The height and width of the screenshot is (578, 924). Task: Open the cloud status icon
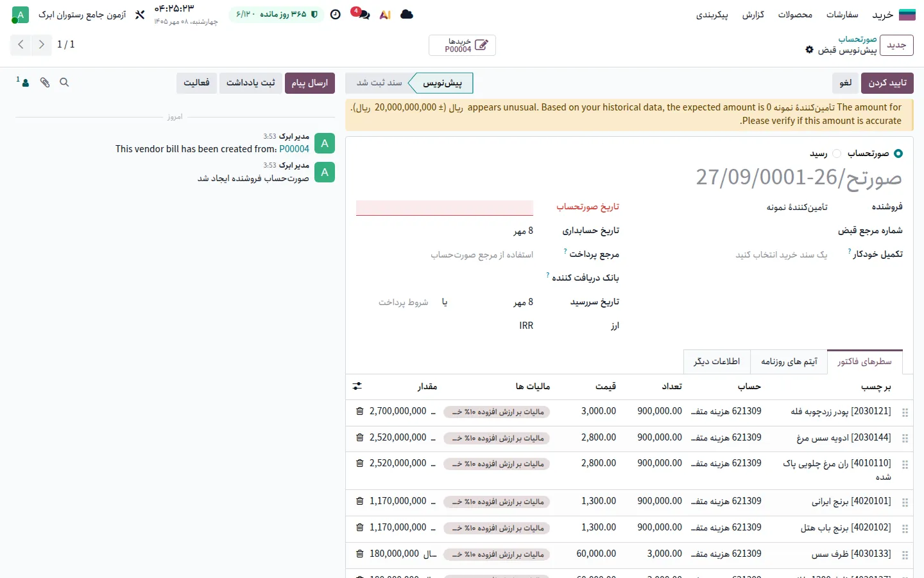(407, 14)
